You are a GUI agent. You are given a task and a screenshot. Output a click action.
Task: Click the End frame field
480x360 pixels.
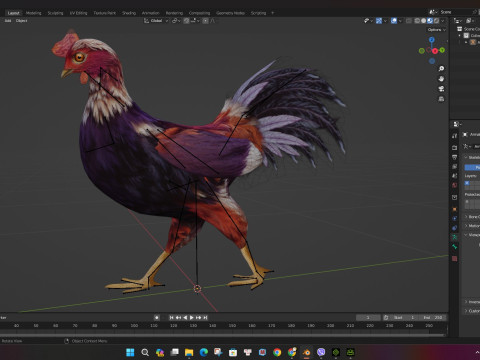tap(433, 318)
